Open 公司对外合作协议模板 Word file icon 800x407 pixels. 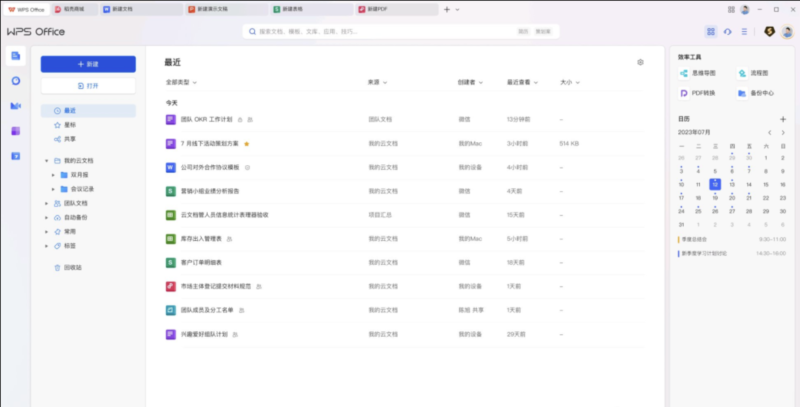coord(170,167)
